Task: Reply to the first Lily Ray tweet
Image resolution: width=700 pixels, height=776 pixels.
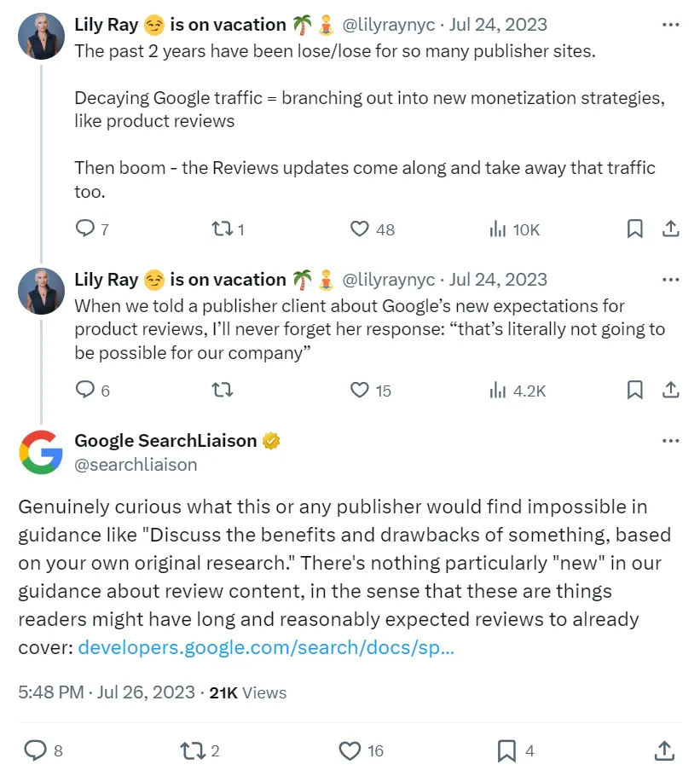Action: tap(85, 229)
